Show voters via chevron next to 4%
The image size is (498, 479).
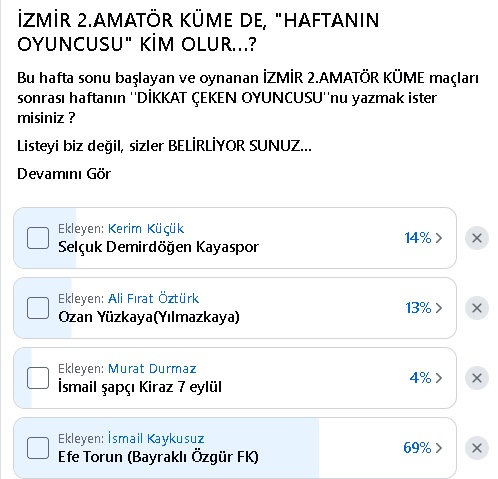click(x=439, y=378)
